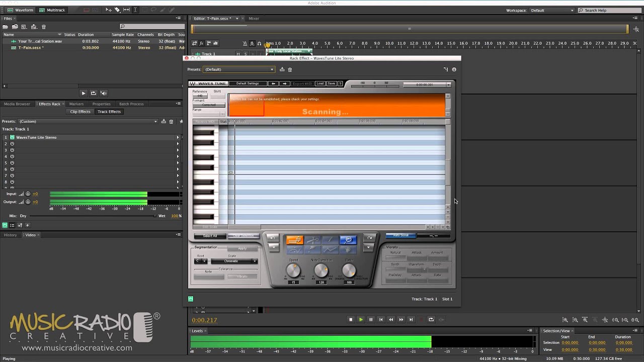Select the hand navigation tool in Waves Tune

(x=348, y=250)
